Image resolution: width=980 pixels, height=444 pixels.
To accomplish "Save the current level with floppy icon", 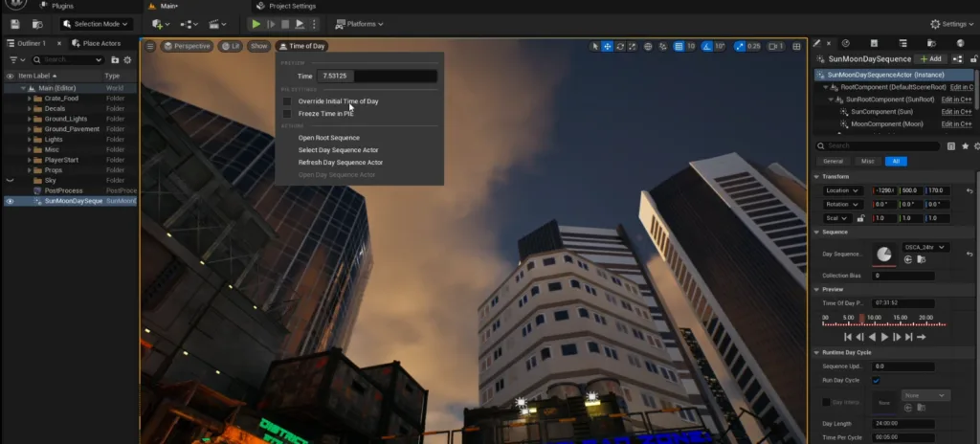I will tap(15, 24).
